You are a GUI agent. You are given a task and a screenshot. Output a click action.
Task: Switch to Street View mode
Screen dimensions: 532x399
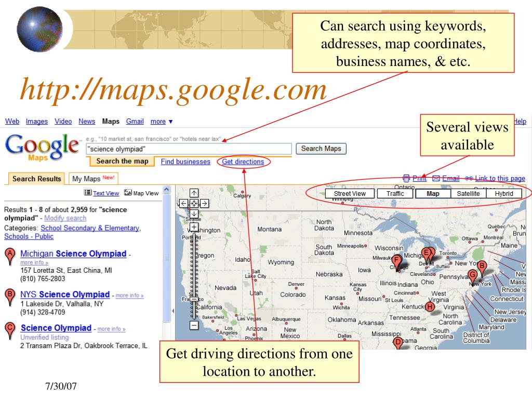350,193
